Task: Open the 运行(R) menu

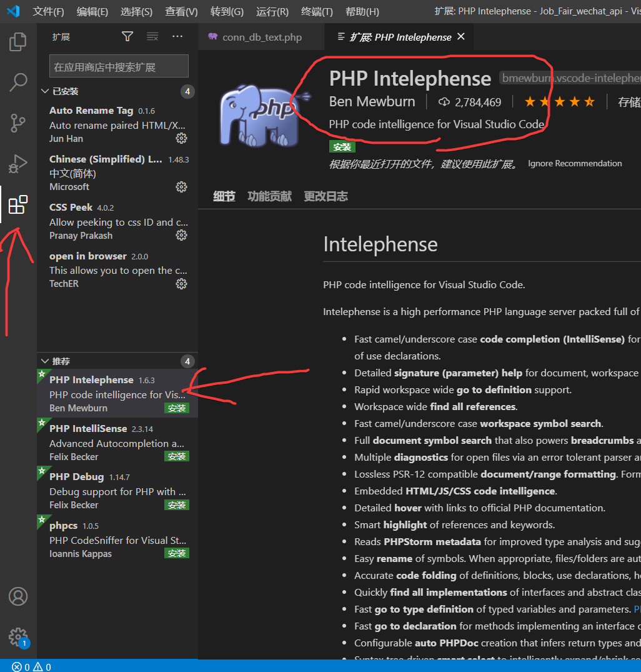Action: pyautogui.click(x=272, y=12)
